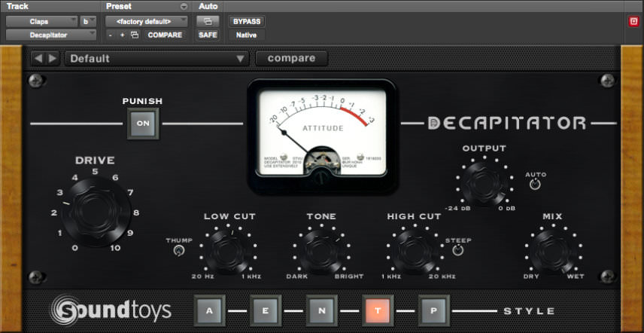Open the factory default preset menu
The width and height of the screenshot is (644, 333).
pyautogui.click(x=147, y=21)
